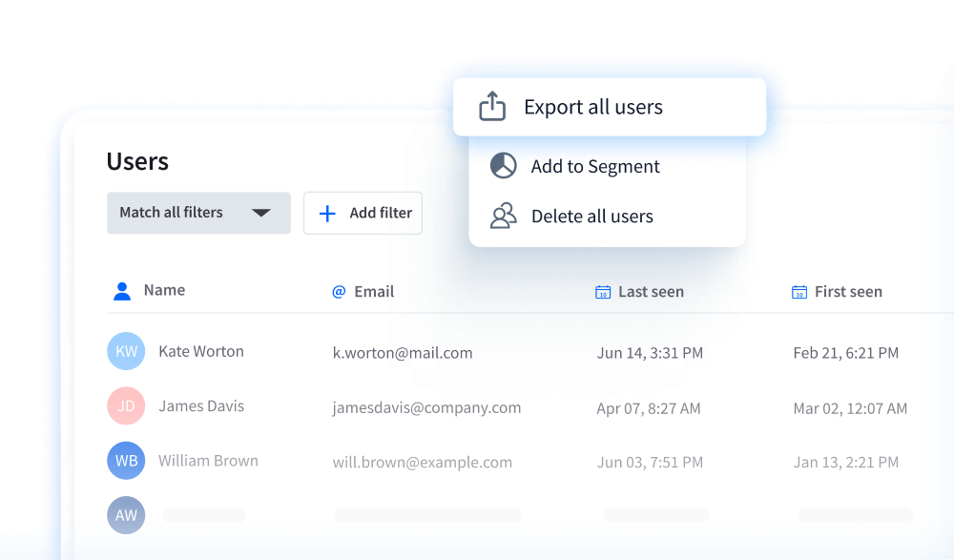954x560 pixels.
Task: Click the plus icon inside Add filter
Action: click(x=326, y=213)
